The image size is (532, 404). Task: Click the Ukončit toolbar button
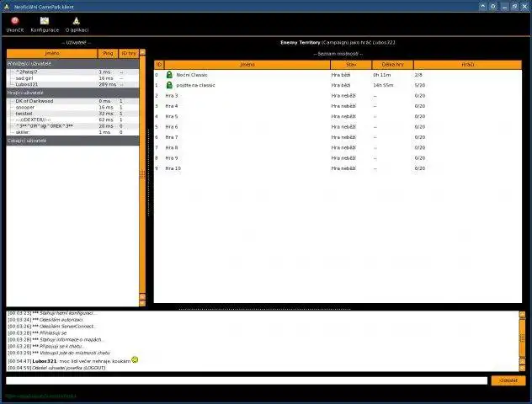click(14, 24)
